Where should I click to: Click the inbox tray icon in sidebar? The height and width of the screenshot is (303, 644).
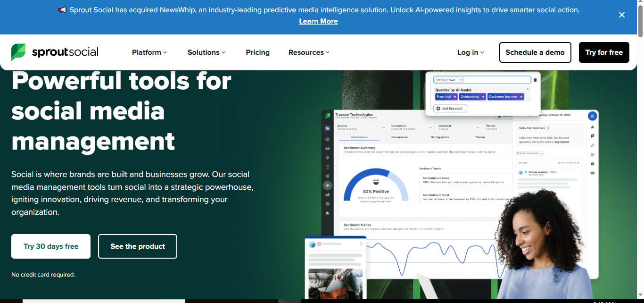(x=328, y=149)
